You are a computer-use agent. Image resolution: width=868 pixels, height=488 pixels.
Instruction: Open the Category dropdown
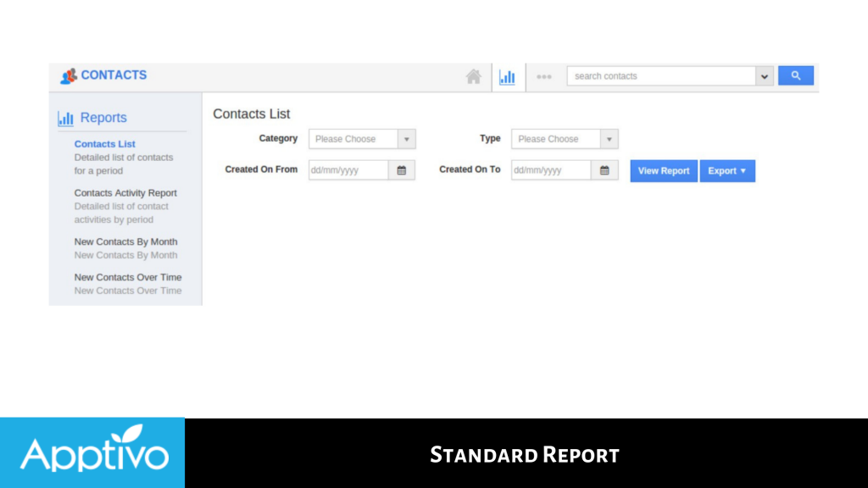406,138
